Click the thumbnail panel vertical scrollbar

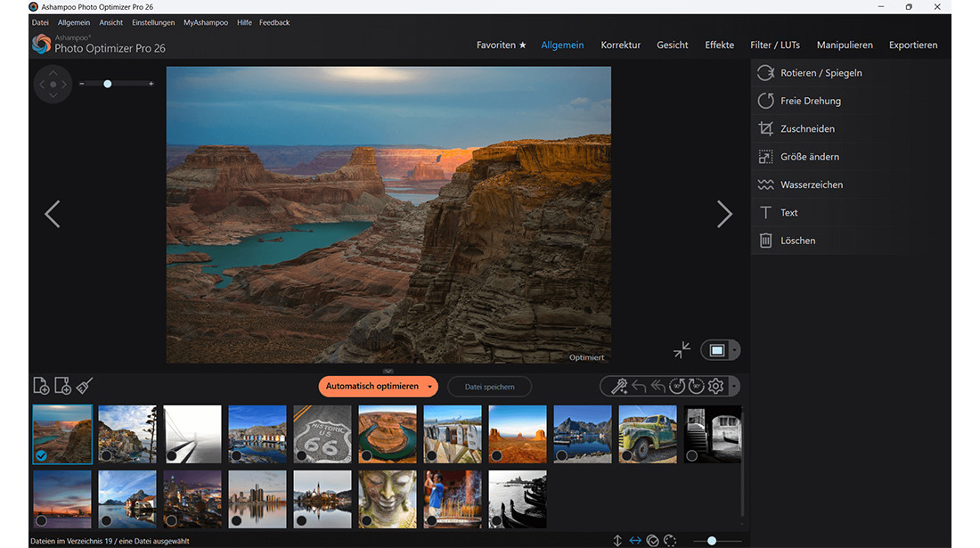[x=742, y=462]
